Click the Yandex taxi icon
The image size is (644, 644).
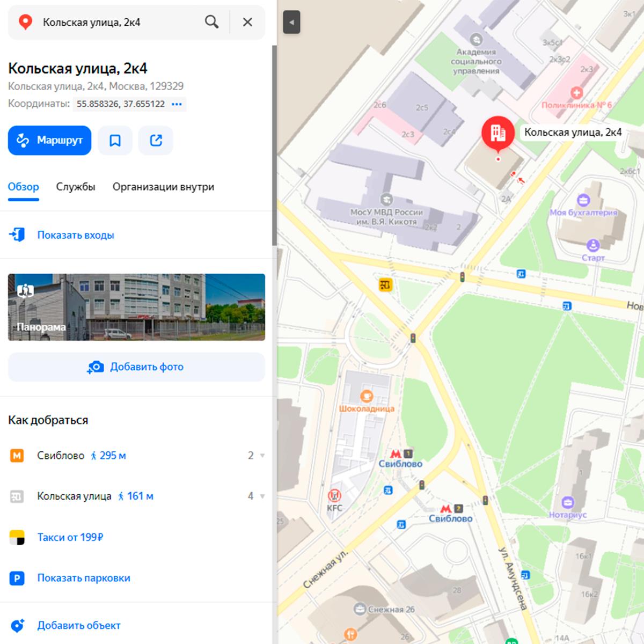pyautogui.click(x=17, y=537)
